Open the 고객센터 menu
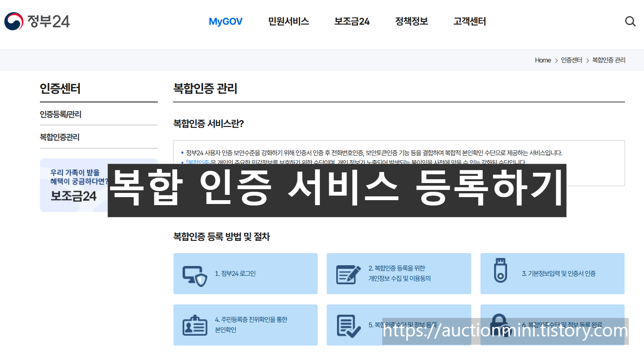Viewport: 644px width, 360px height. coord(469,21)
